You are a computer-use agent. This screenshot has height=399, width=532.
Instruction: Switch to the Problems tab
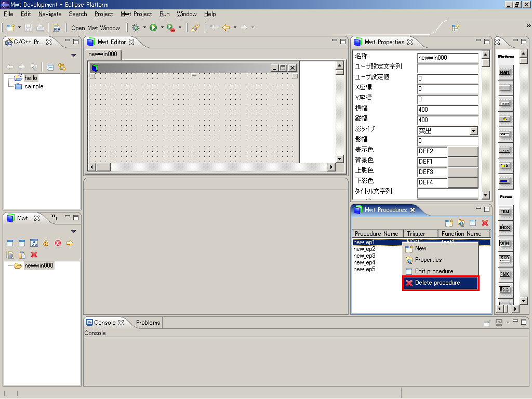point(148,323)
